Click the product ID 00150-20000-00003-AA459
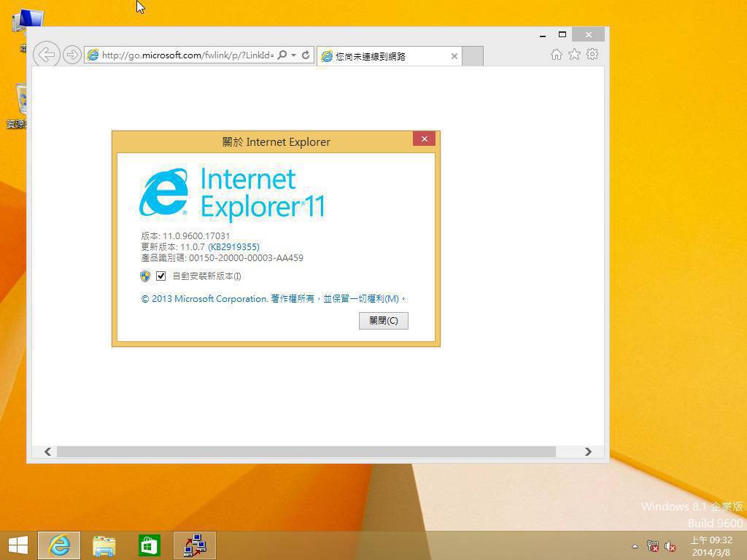This screenshot has height=560, width=747. (x=246, y=257)
